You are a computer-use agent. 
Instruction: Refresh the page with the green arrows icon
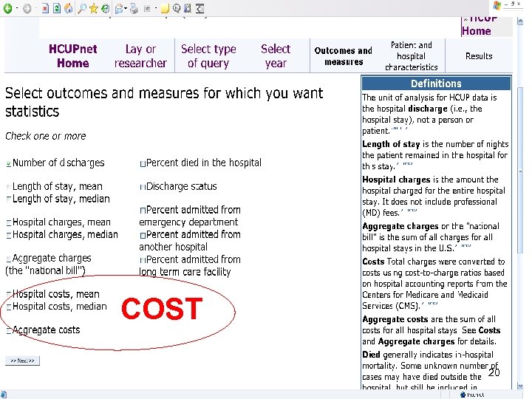[57, 8]
